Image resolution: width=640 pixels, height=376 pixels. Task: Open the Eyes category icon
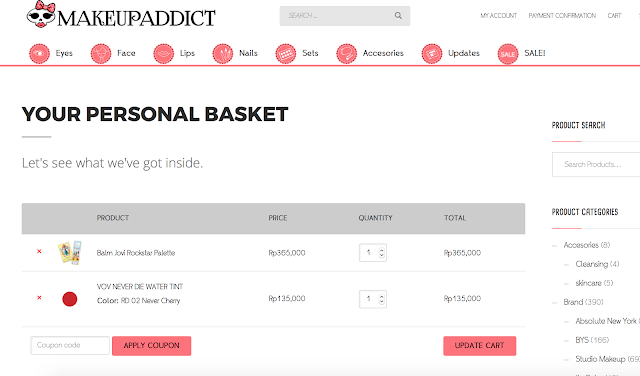[x=39, y=53]
